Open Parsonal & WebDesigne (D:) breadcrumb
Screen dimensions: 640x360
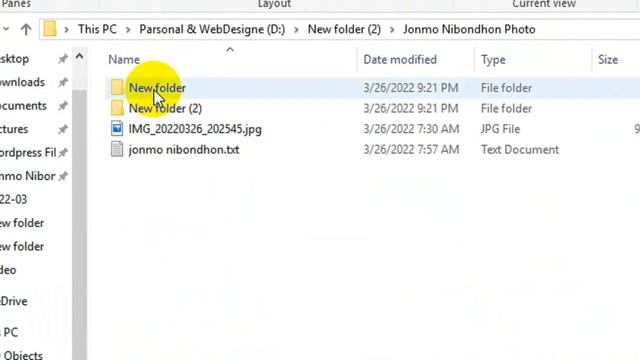212,29
